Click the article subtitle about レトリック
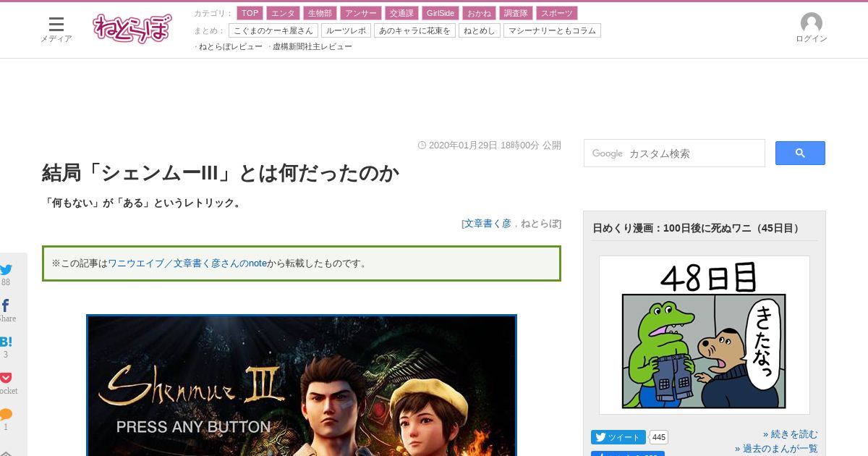This screenshot has height=456, width=868. (x=143, y=203)
